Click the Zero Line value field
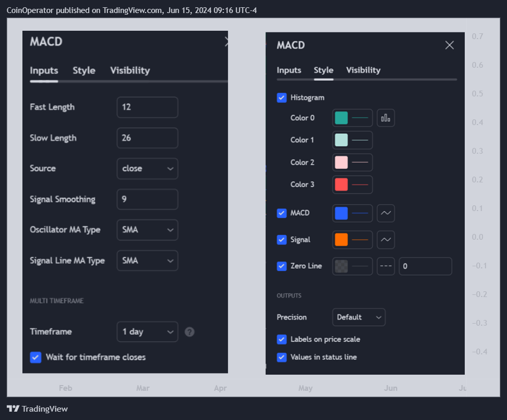507x420 pixels. tap(425, 266)
